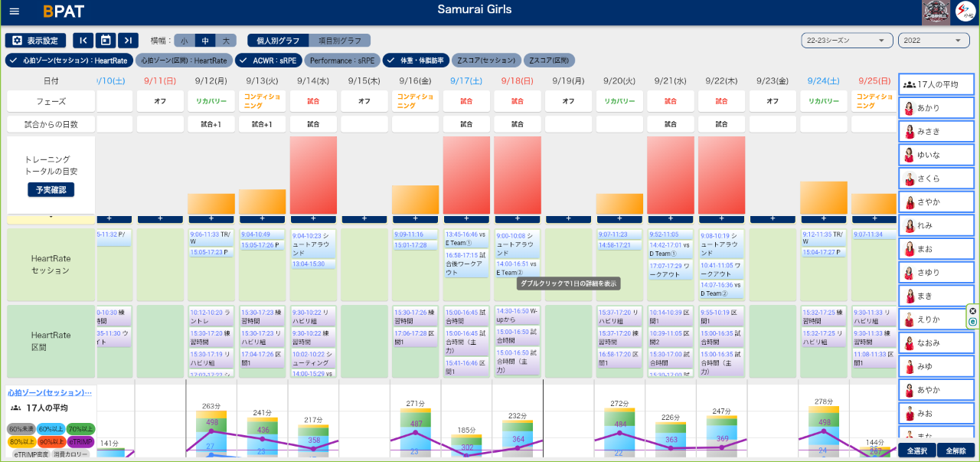This screenshot has height=462, width=980.
Task: Add training entry on 9/14 with plus
Action: pos(314,218)
